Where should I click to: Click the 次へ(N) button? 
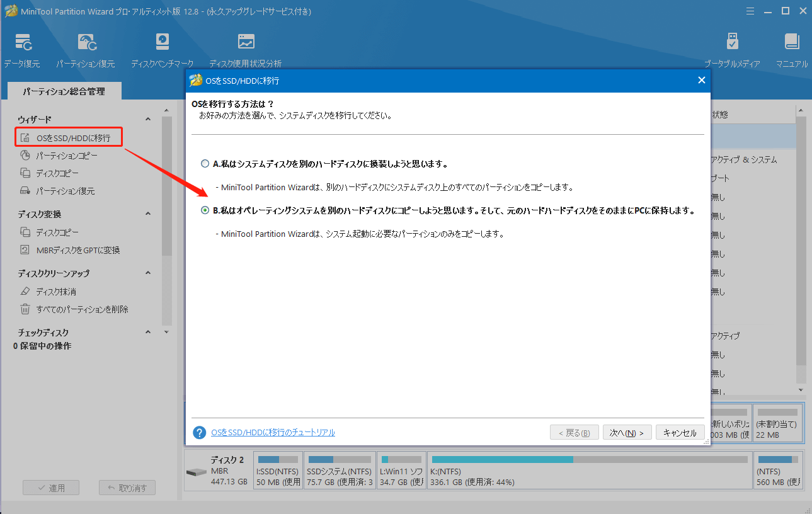(x=627, y=433)
